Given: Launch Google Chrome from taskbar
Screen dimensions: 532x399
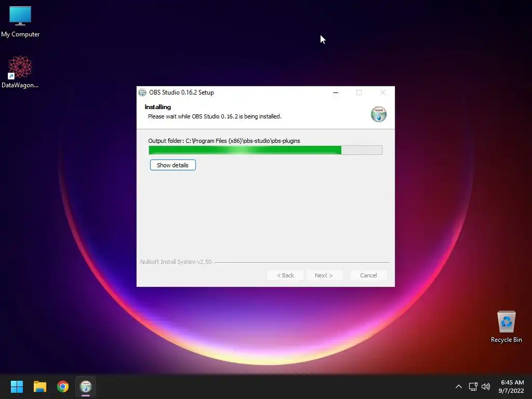Looking at the screenshot, I should [x=63, y=387].
